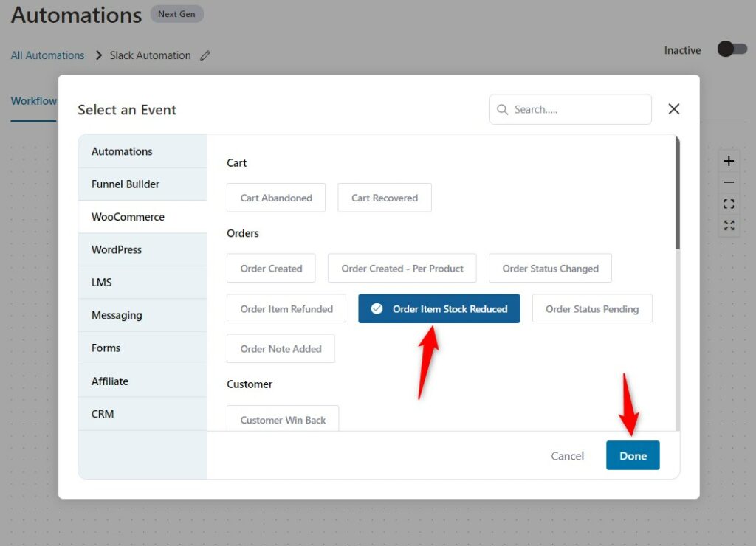Click the event list scrollbar

point(678,193)
